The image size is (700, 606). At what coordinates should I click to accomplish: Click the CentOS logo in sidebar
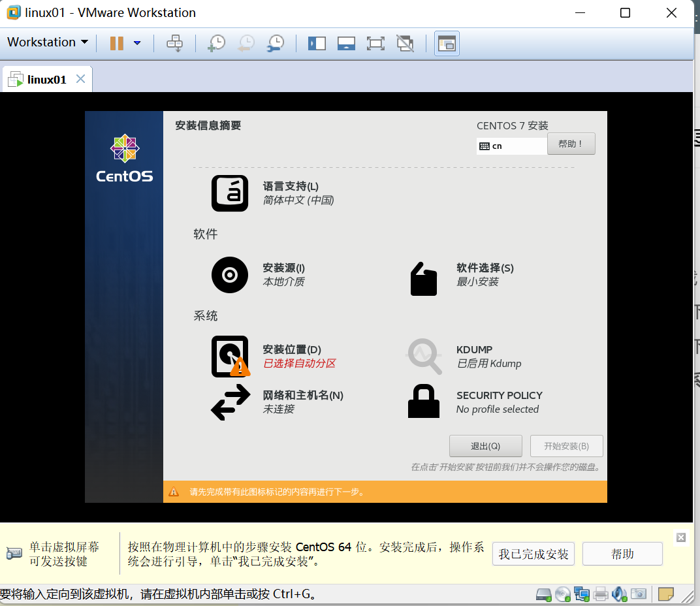[x=125, y=158]
